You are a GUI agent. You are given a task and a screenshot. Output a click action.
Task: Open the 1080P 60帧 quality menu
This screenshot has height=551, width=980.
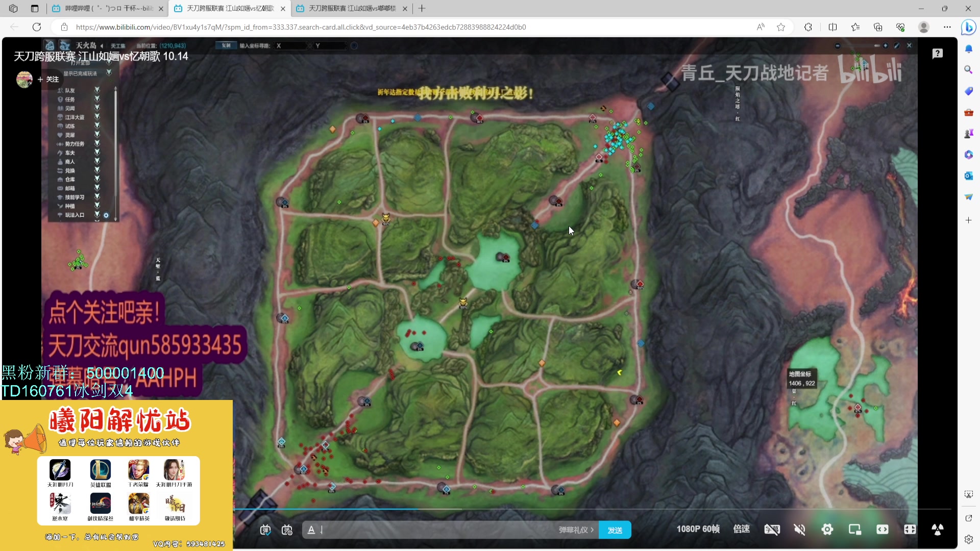(698, 529)
